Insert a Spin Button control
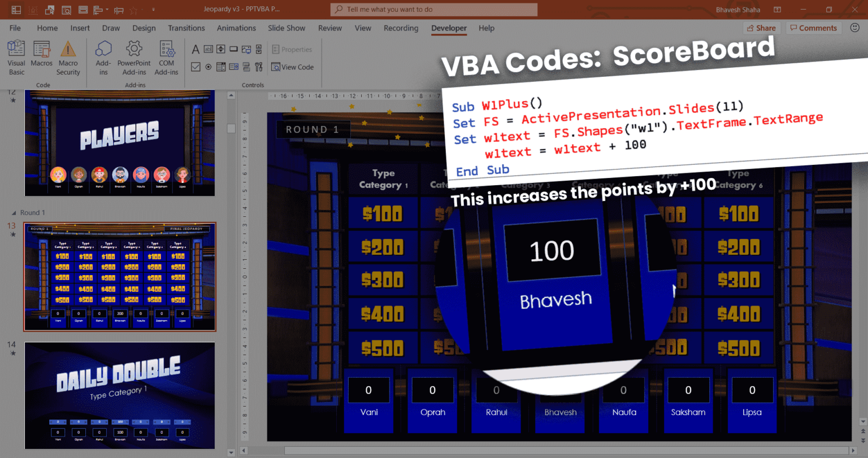This screenshot has height=458, width=868. click(221, 49)
